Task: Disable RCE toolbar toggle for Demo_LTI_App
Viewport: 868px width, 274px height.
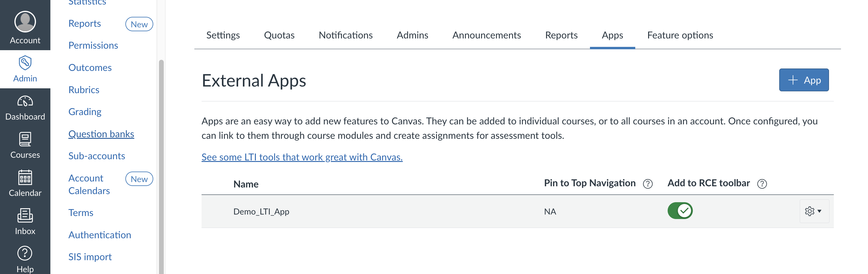Action: click(x=680, y=211)
